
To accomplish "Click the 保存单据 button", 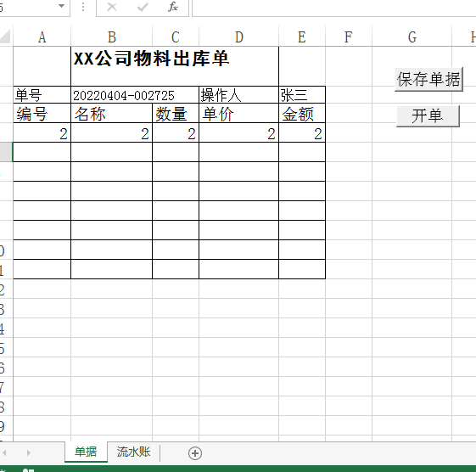I will pos(428,80).
